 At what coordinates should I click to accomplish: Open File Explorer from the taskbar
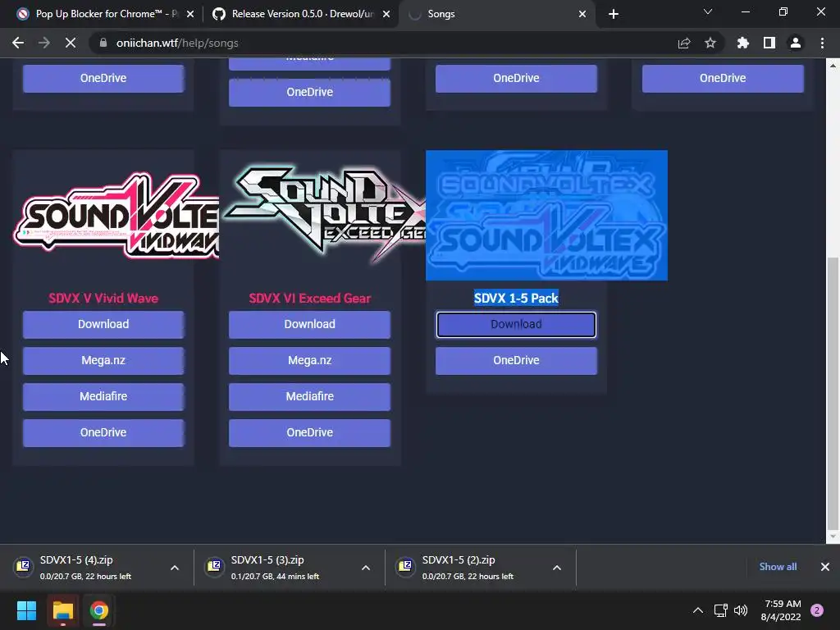coord(62,610)
